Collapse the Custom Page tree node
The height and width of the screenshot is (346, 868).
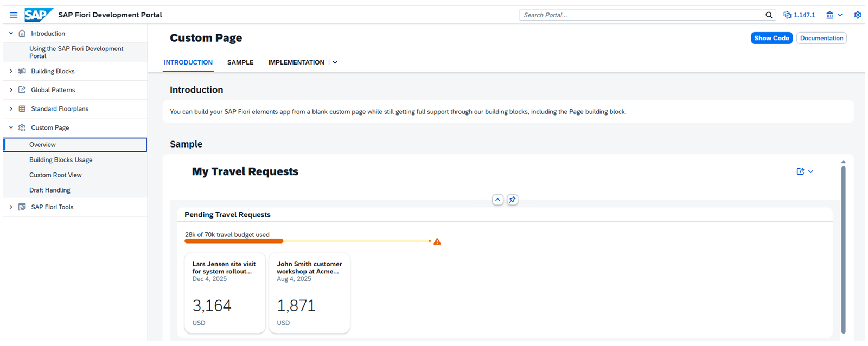tap(11, 128)
